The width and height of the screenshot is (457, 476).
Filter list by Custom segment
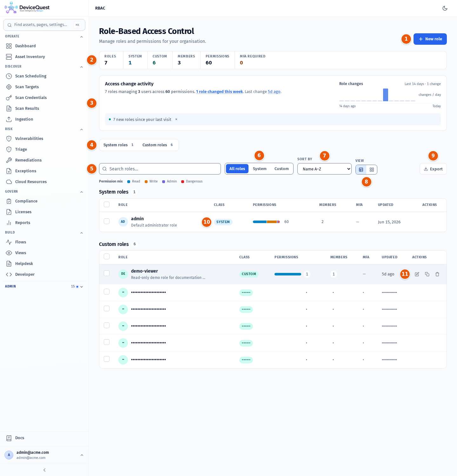pos(281,169)
